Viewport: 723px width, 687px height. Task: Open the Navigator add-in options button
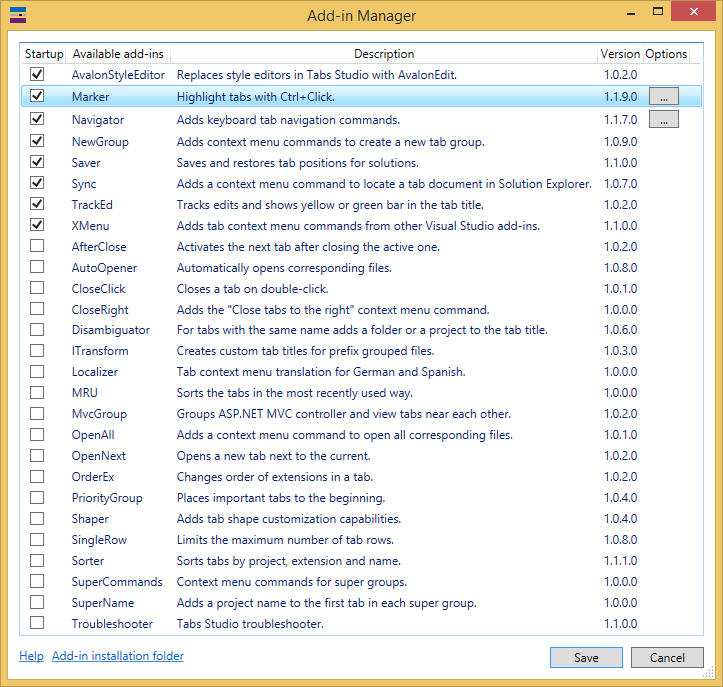coord(664,120)
